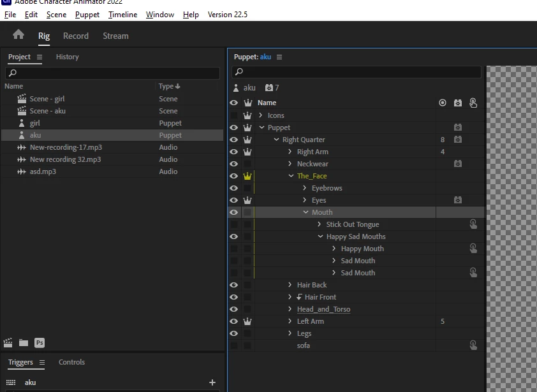Click the New Scene clapperboard icon
537x392 pixels.
(x=8, y=343)
